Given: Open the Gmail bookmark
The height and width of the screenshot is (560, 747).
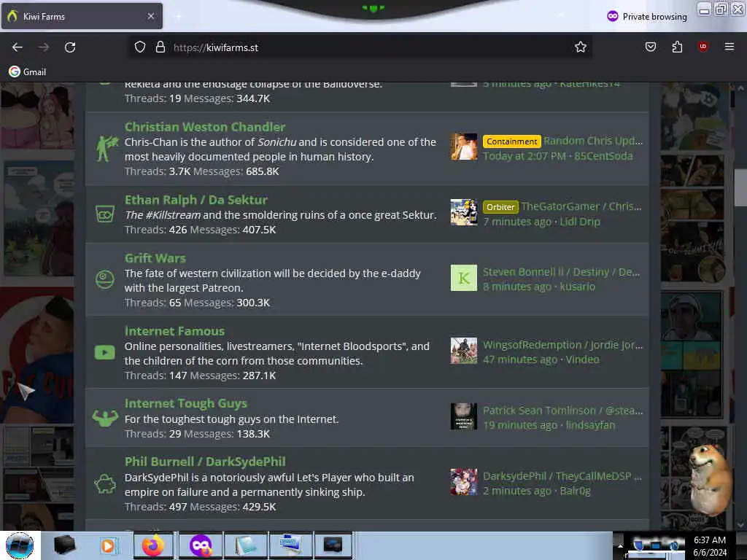Looking at the screenshot, I should coord(27,72).
